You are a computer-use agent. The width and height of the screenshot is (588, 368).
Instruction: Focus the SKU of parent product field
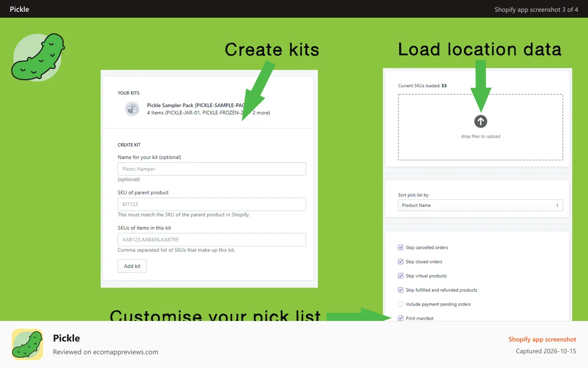coord(212,204)
